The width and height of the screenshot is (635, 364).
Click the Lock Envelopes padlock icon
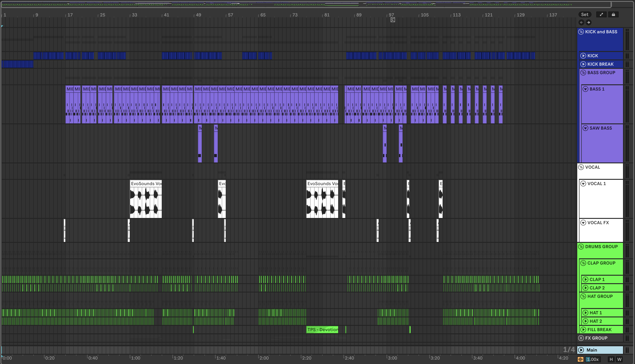tap(613, 14)
